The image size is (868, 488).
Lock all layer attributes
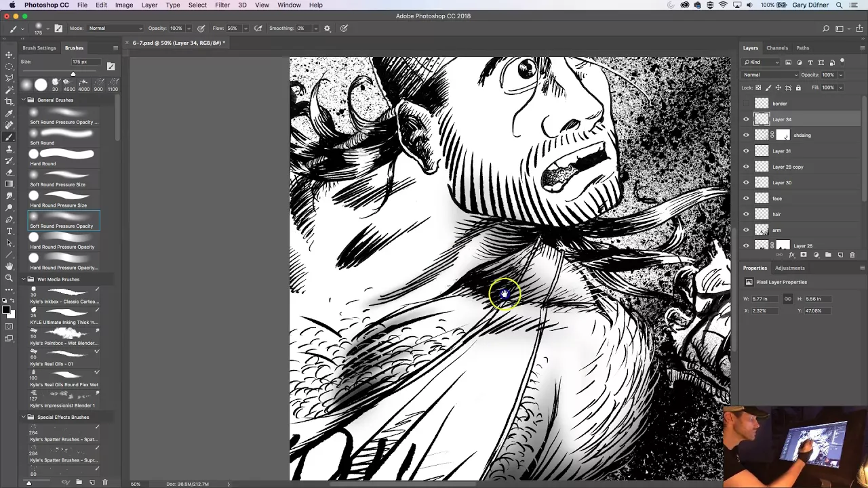(x=797, y=87)
